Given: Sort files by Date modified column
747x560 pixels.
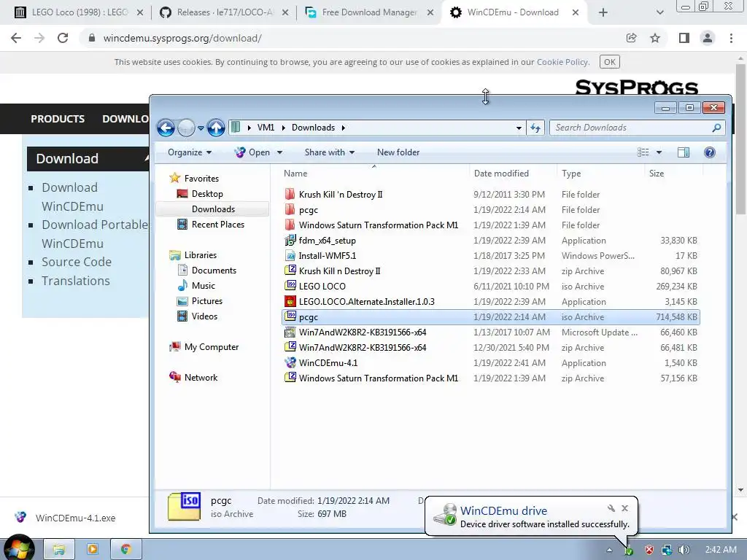Looking at the screenshot, I should [513, 174].
